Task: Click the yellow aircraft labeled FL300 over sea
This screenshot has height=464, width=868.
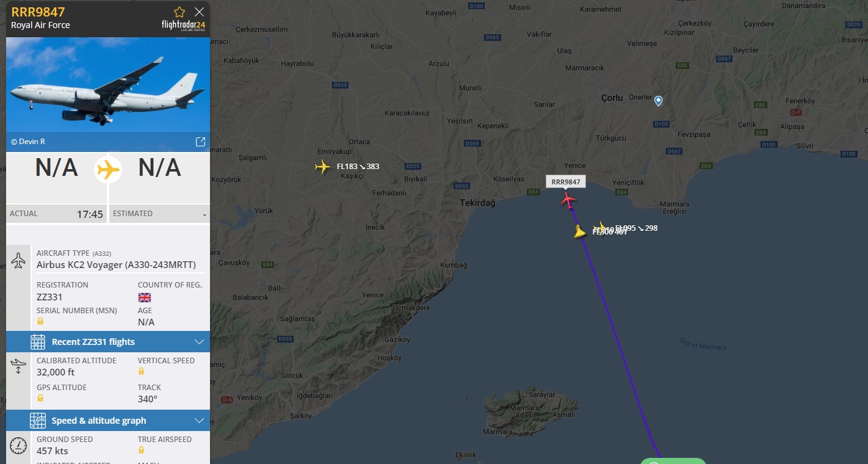Action: click(579, 231)
